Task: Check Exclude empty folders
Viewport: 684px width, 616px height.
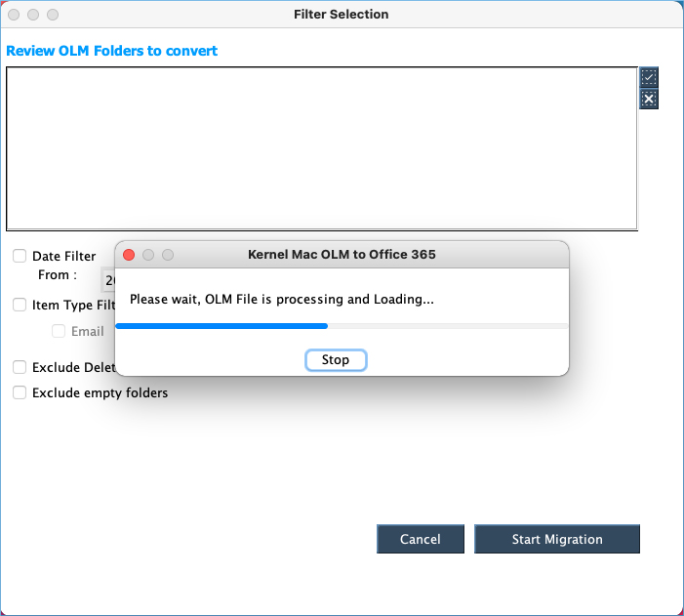Action: click(20, 392)
